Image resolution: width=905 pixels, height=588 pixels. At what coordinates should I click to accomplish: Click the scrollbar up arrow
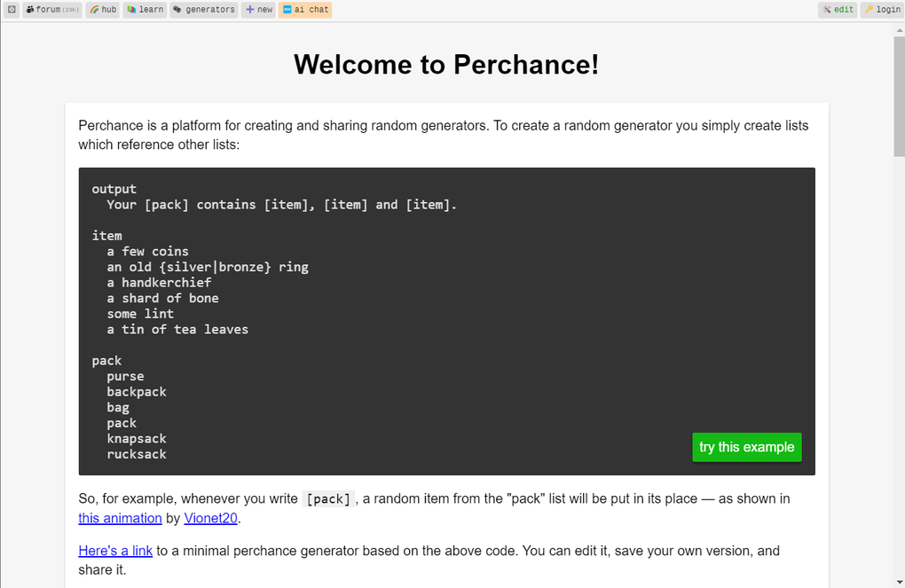coord(899,30)
